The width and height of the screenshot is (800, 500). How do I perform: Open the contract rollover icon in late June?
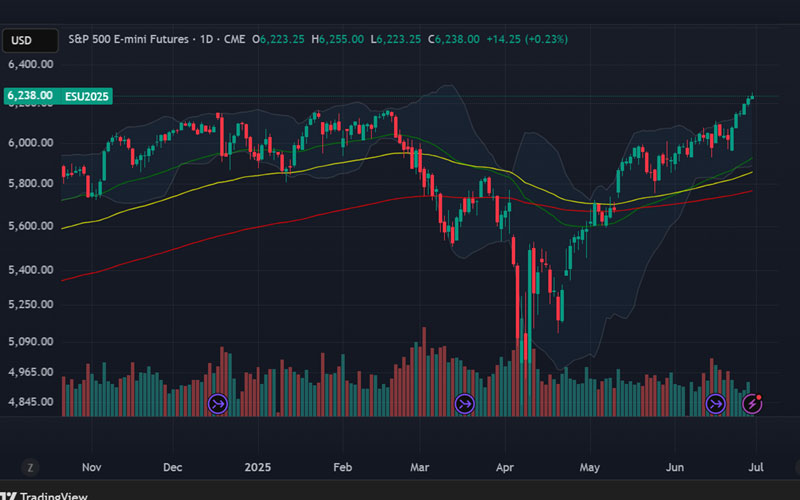(x=716, y=404)
